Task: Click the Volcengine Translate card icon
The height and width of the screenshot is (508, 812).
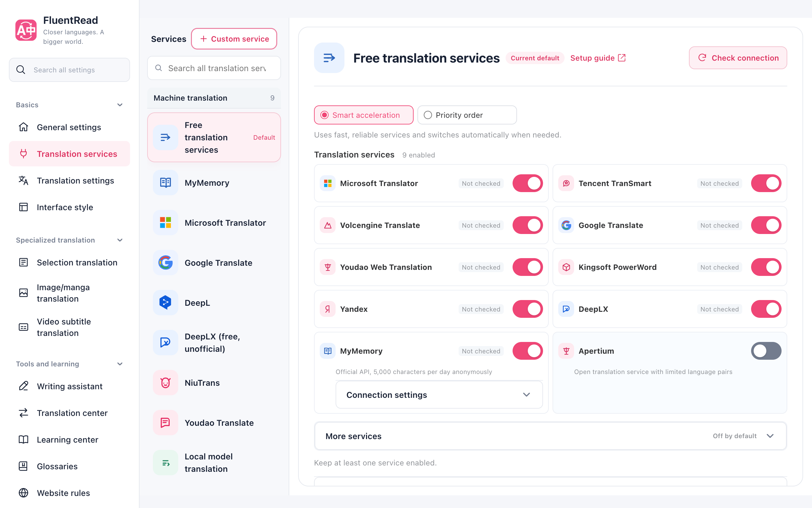Action: [327, 225]
